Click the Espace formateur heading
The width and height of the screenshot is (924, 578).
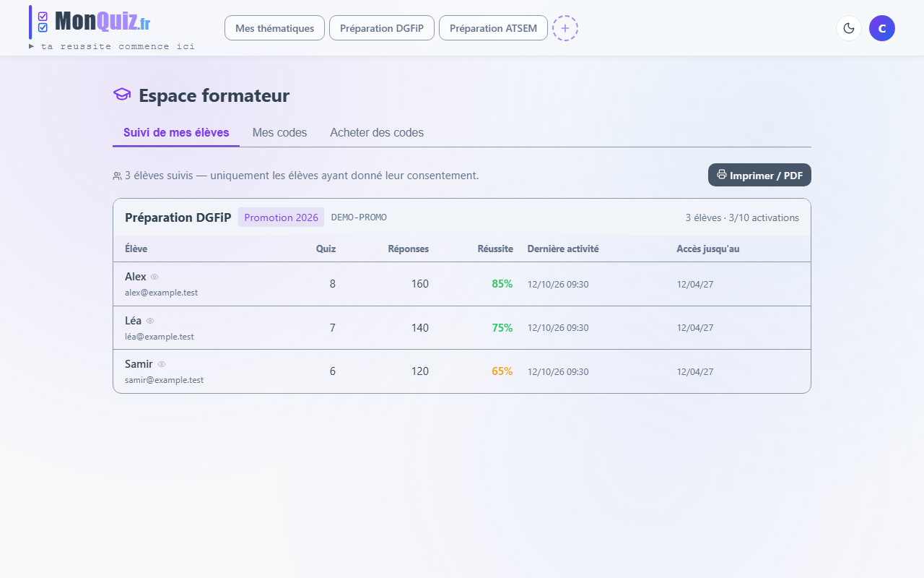[214, 95]
